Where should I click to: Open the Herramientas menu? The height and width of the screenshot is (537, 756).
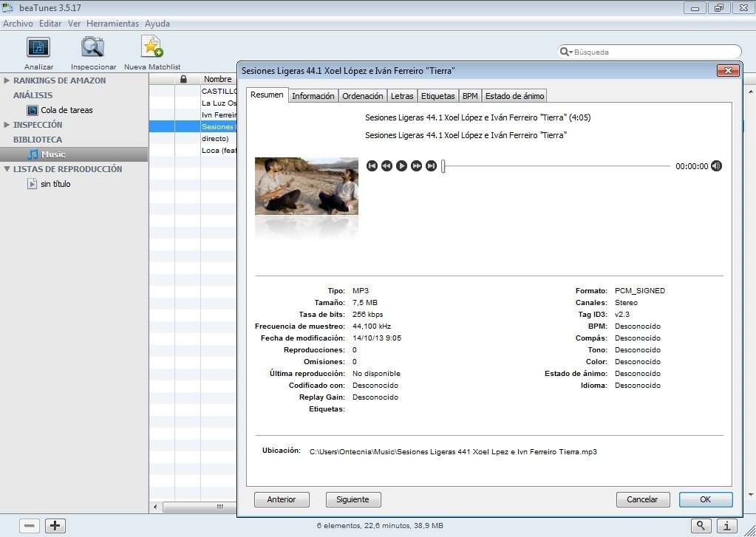(x=113, y=24)
